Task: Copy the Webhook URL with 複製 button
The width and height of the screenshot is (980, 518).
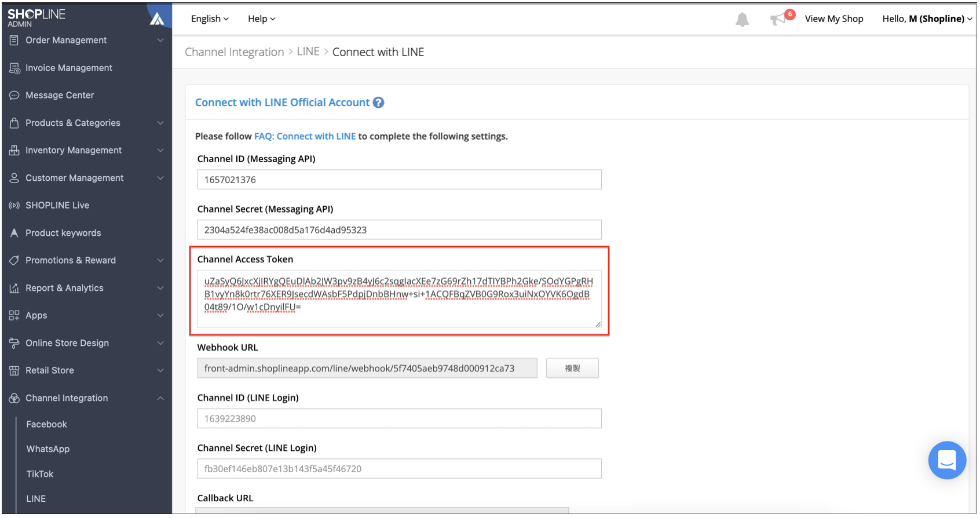Action: point(572,368)
